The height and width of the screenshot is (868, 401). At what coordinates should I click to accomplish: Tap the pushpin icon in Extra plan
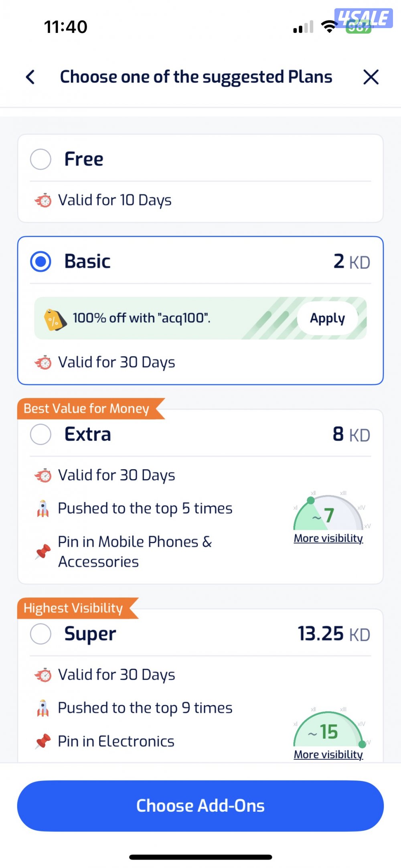coord(43,552)
